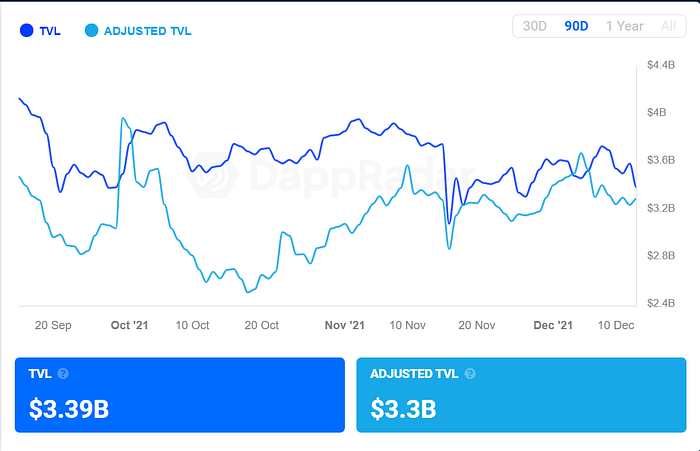The image size is (700, 451).
Task: Show the 1 Year time range
Action: click(x=625, y=26)
